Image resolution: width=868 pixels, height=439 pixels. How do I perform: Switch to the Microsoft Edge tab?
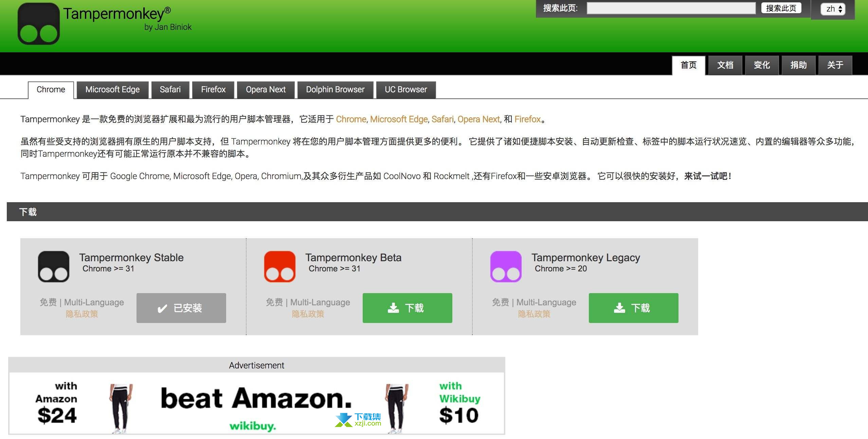(x=113, y=90)
